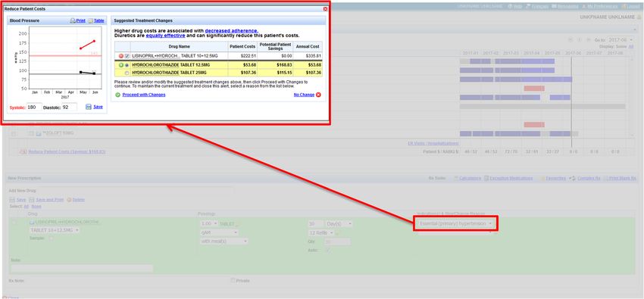Click the blood pressure Save disk icon
This screenshot has width=644, height=299.
pyautogui.click(x=89, y=107)
